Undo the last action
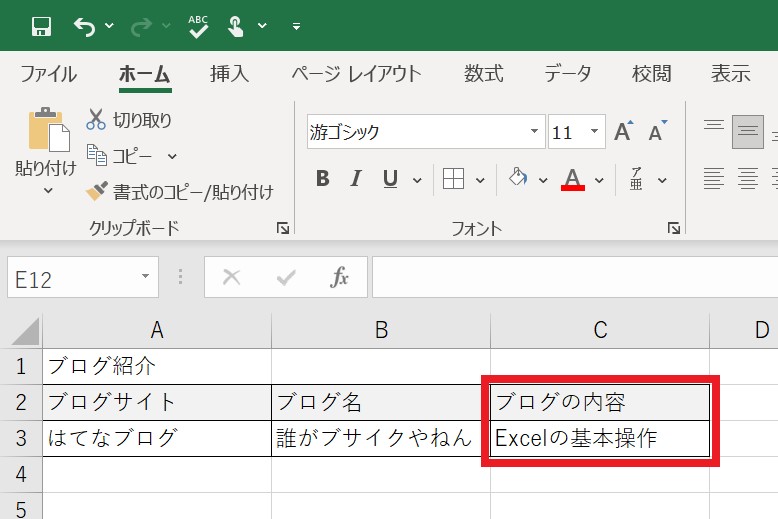 pyautogui.click(x=84, y=26)
